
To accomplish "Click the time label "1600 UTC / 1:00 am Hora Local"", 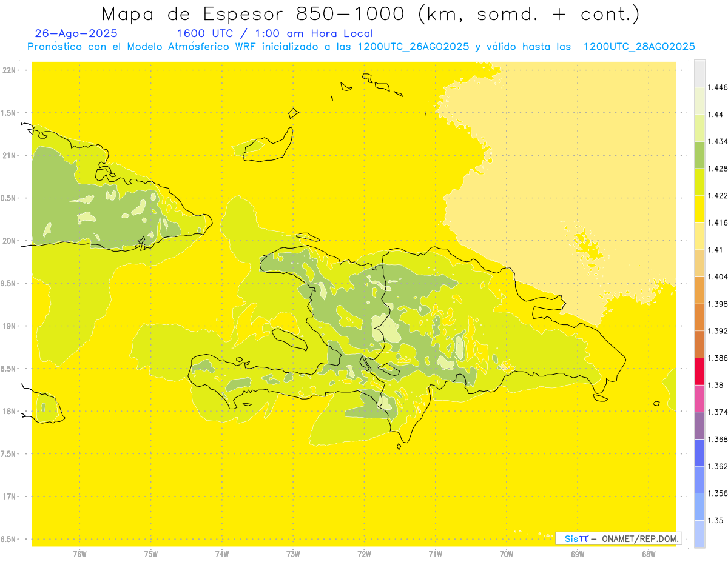I will [274, 33].
